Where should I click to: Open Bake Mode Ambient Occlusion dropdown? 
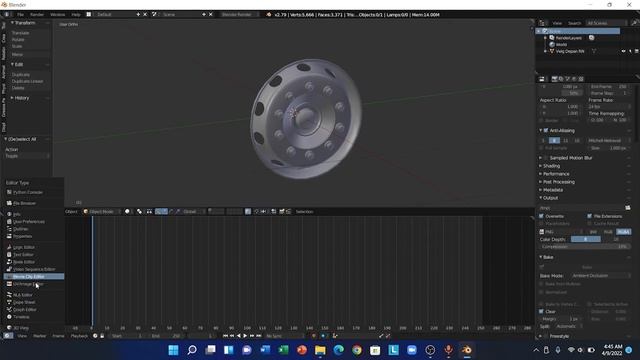coord(600,276)
